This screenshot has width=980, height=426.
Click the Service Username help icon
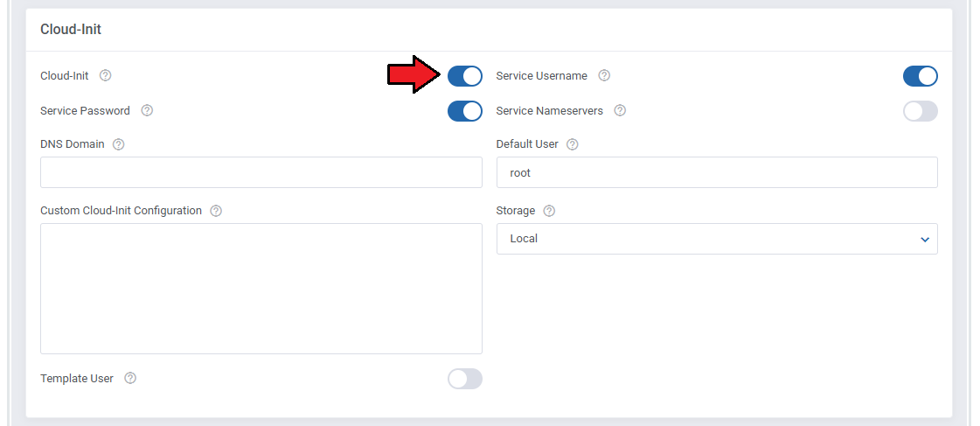(604, 76)
